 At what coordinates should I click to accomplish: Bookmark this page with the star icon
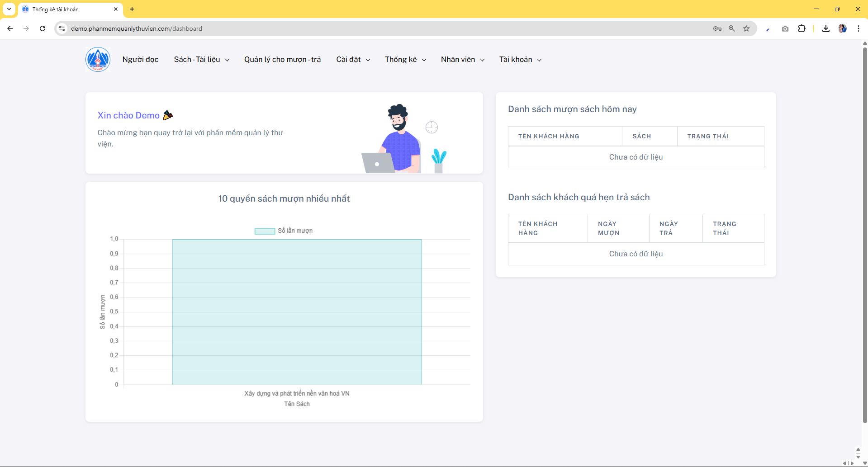point(746,28)
